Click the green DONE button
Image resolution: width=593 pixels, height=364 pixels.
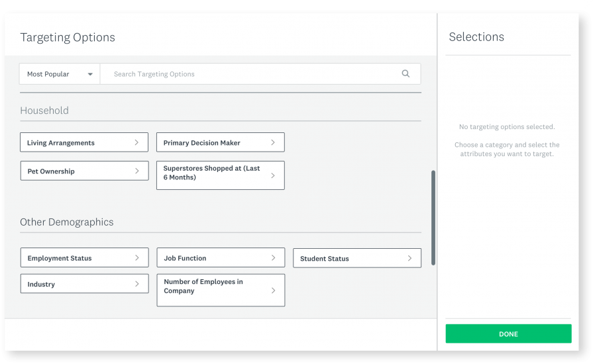point(508,334)
